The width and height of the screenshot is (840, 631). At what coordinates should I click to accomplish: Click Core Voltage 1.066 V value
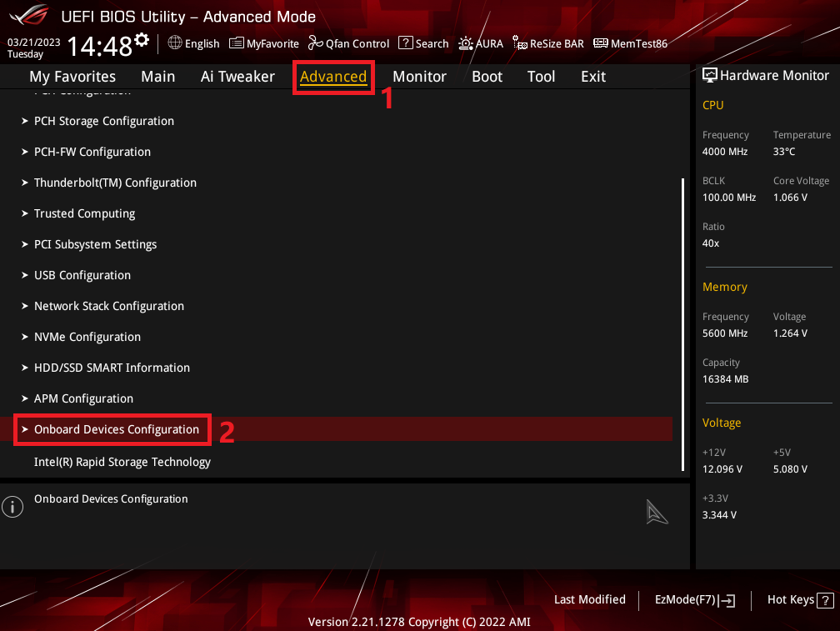790,198
